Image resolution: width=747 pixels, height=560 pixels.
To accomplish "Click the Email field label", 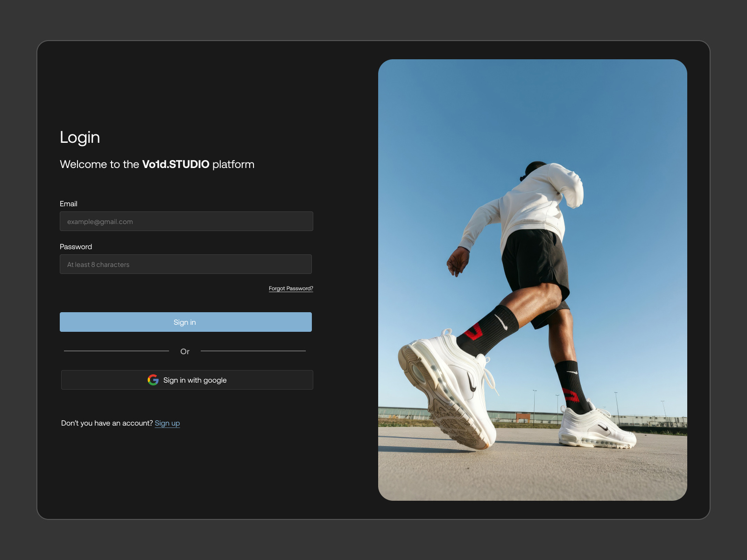I will [x=69, y=203].
